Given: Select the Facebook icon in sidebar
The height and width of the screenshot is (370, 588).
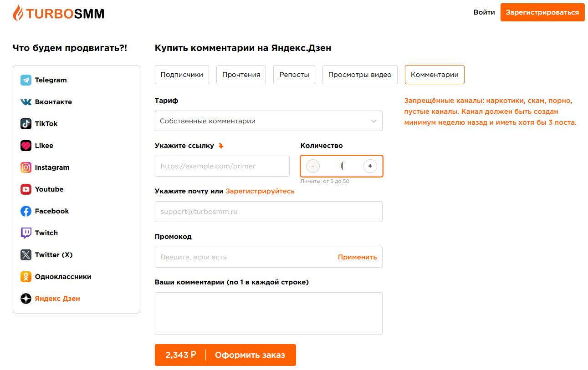Looking at the screenshot, I should (26, 211).
